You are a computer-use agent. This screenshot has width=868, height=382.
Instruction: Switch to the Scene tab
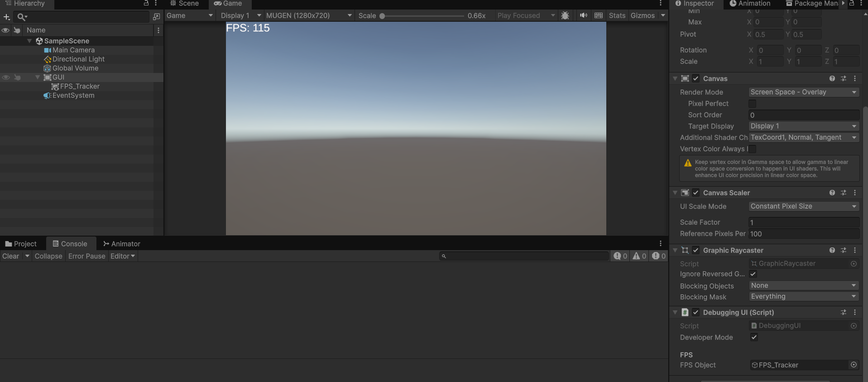coord(185,4)
